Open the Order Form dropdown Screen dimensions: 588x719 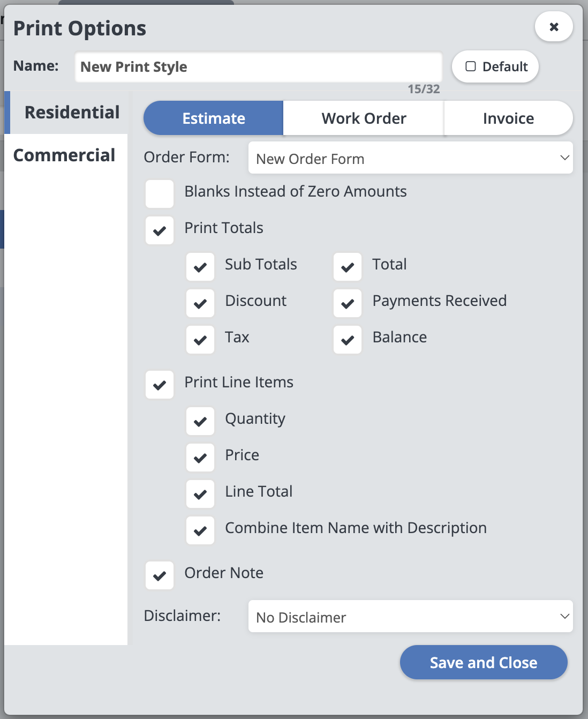tap(410, 158)
